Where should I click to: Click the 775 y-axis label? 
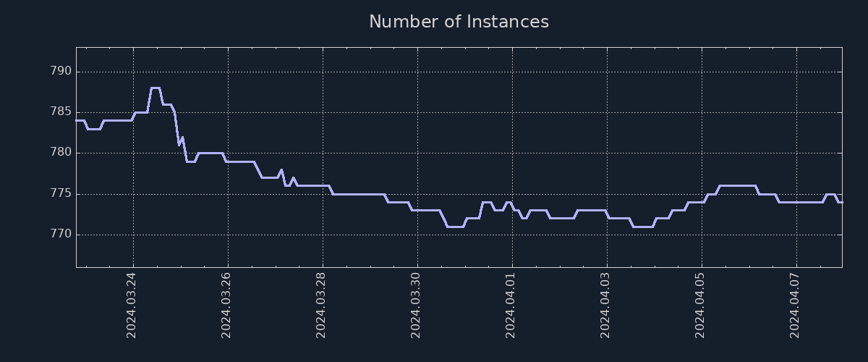pyautogui.click(x=61, y=194)
